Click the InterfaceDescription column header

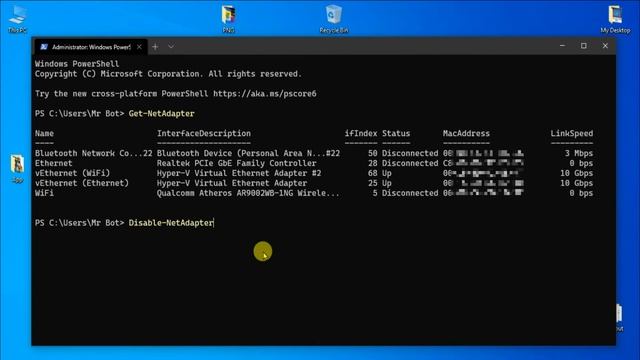tap(204, 133)
